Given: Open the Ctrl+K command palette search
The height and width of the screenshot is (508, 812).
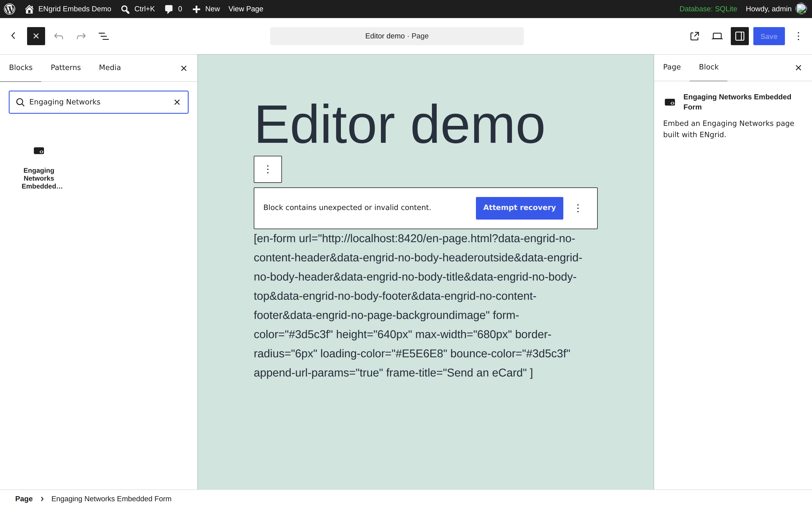Looking at the screenshot, I should (x=138, y=9).
